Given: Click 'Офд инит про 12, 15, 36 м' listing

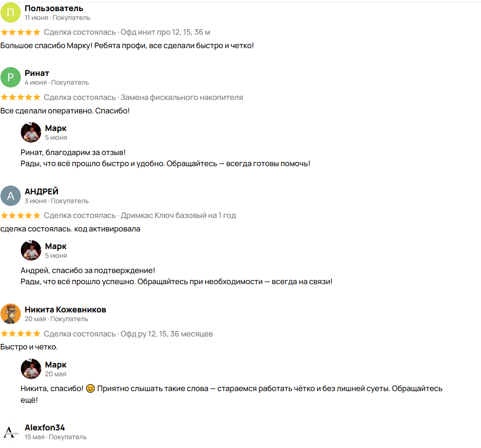Looking at the screenshot, I should tap(166, 32).
